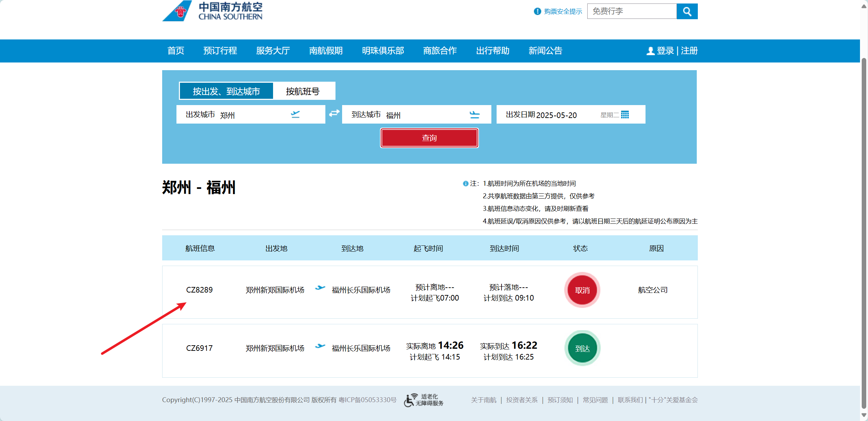The height and width of the screenshot is (421, 868).
Task: Click the CZ8289 row plane icon
Action: pyautogui.click(x=320, y=288)
